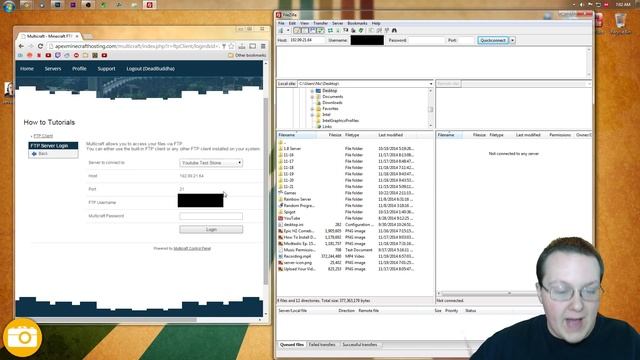Open the FileZilla View menu
This screenshot has width=640, height=360.
click(x=304, y=23)
